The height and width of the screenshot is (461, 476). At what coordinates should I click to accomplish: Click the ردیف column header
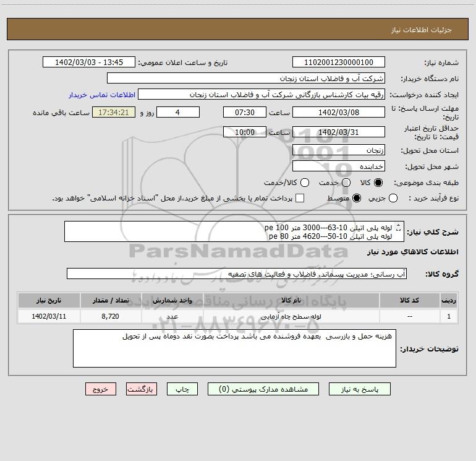[x=449, y=300]
